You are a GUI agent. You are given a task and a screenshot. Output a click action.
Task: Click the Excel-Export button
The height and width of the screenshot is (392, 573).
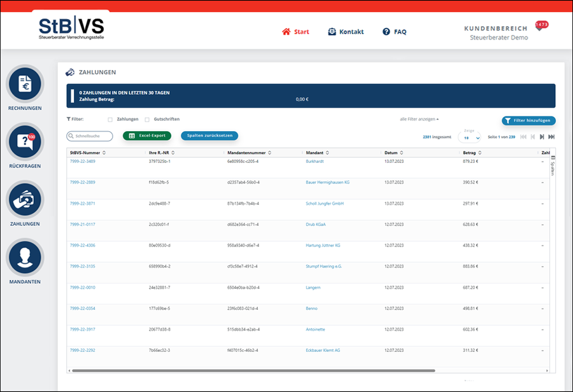pos(147,136)
